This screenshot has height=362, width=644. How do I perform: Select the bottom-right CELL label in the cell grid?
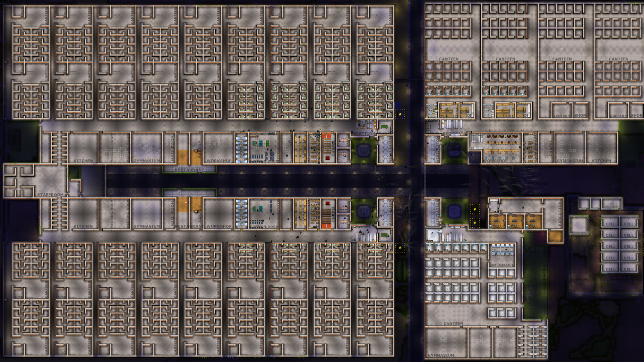629,269
